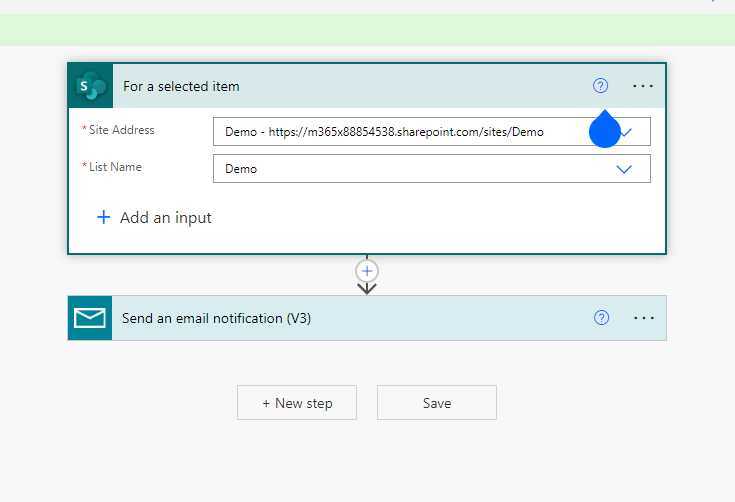Click the Site Address field value
735x502 pixels.
click(x=432, y=132)
